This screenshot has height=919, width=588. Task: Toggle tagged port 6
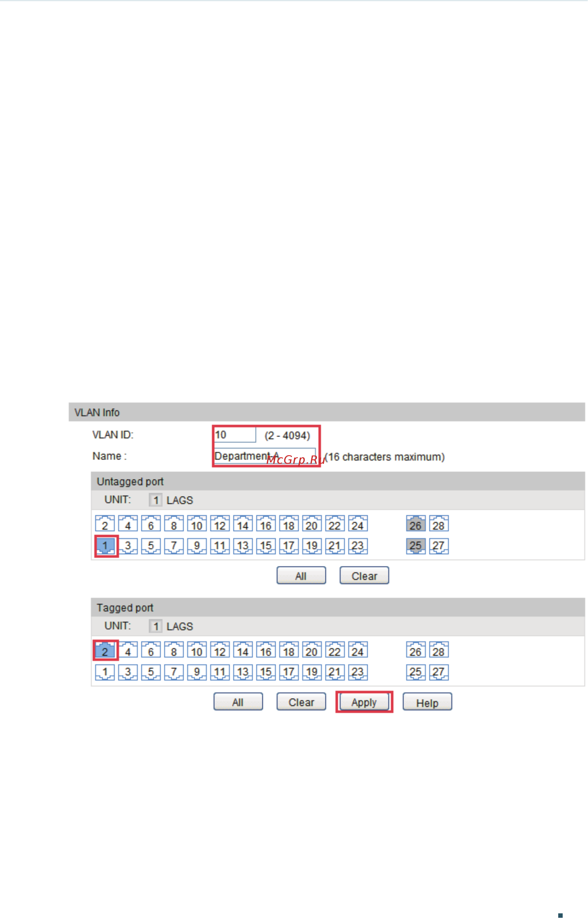pyautogui.click(x=151, y=650)
